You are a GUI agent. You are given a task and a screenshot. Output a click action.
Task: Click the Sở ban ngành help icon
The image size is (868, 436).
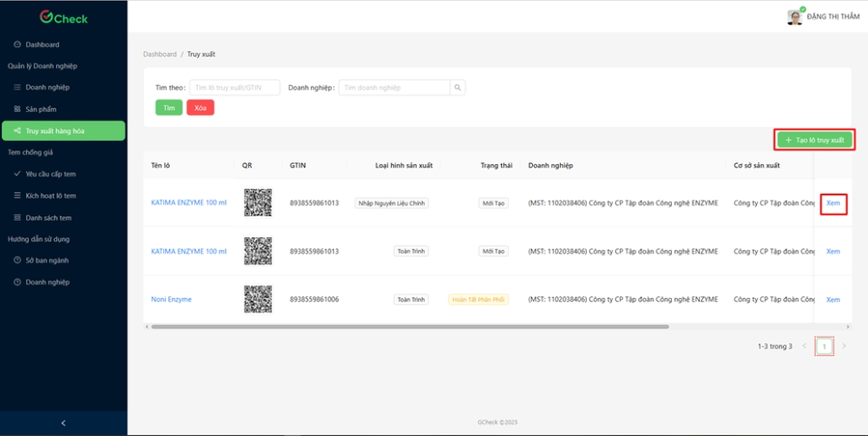click(17, 261)
